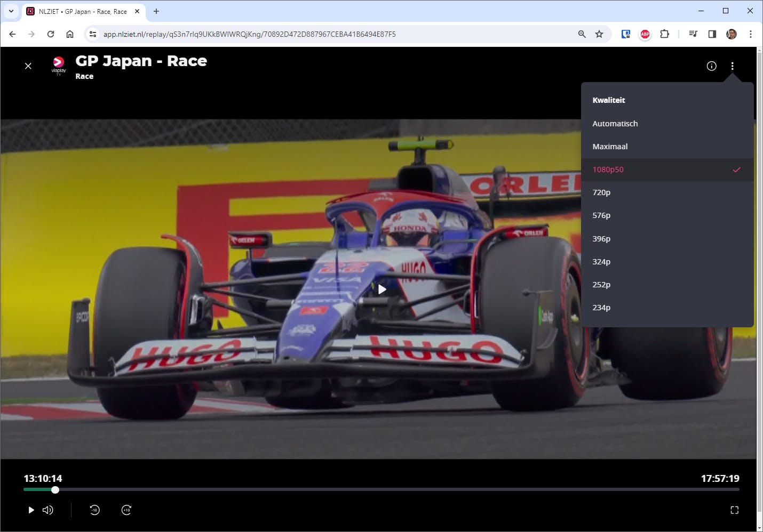The width and height of the screenshot is (763, 532).
Task: Skip forward 10 seconds
Action: [126, 510]
